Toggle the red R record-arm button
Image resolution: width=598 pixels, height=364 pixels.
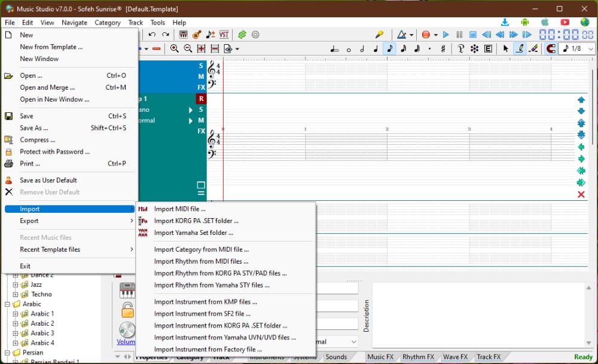click(201, 99)
